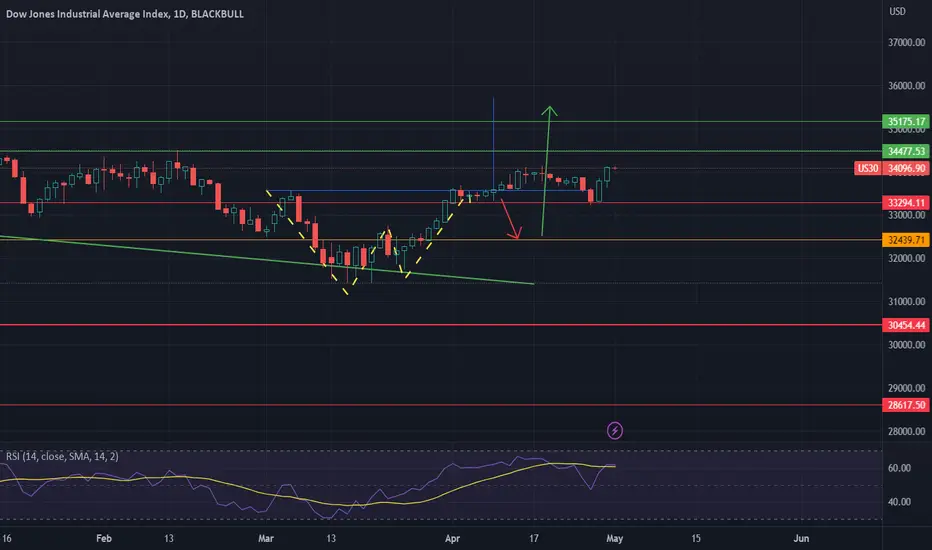Screen dimensions: 932x550
Task: Click the 34096.90 current price label
Action: 906,168
